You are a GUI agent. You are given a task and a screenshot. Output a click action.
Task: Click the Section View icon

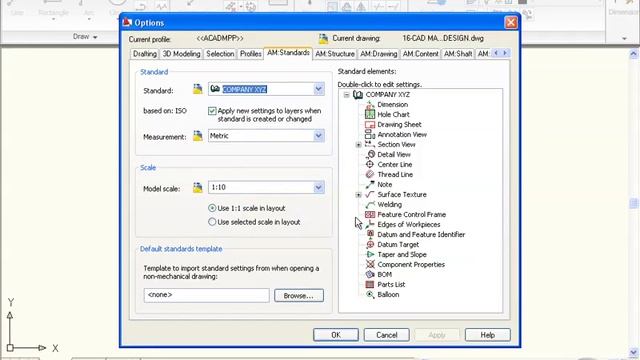[x=370, y=144]
